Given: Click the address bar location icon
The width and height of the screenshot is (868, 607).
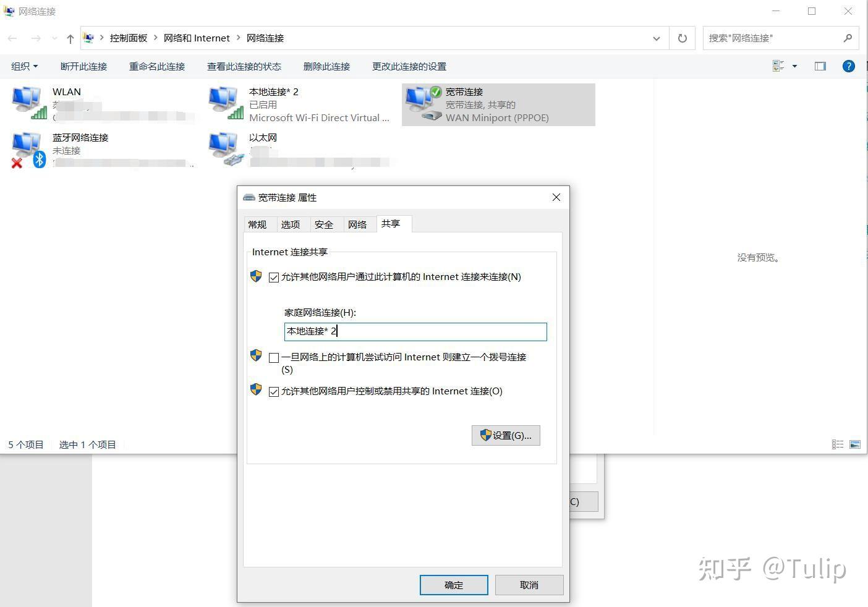Looking at the screenshot, I should tap(89, 38).
